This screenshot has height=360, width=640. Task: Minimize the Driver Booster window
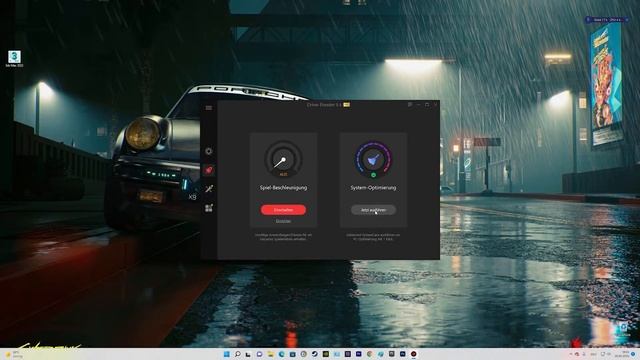(418, 104)
